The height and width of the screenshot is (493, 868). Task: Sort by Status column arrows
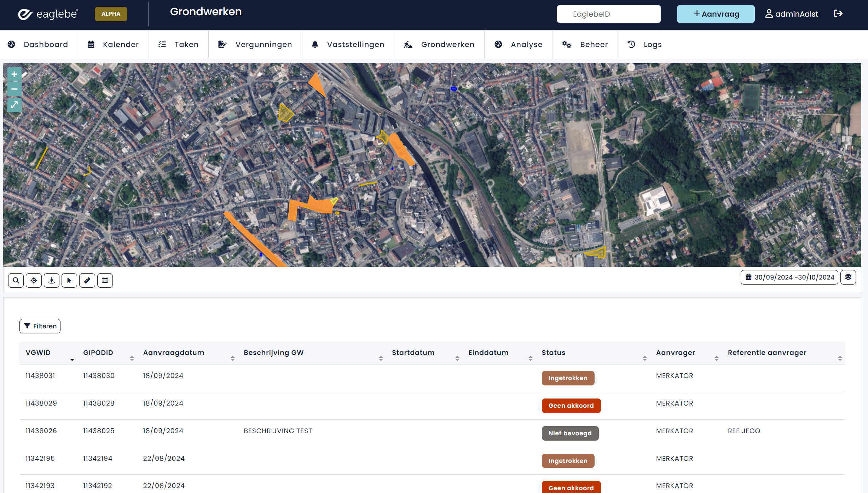[x=644, y=358]
